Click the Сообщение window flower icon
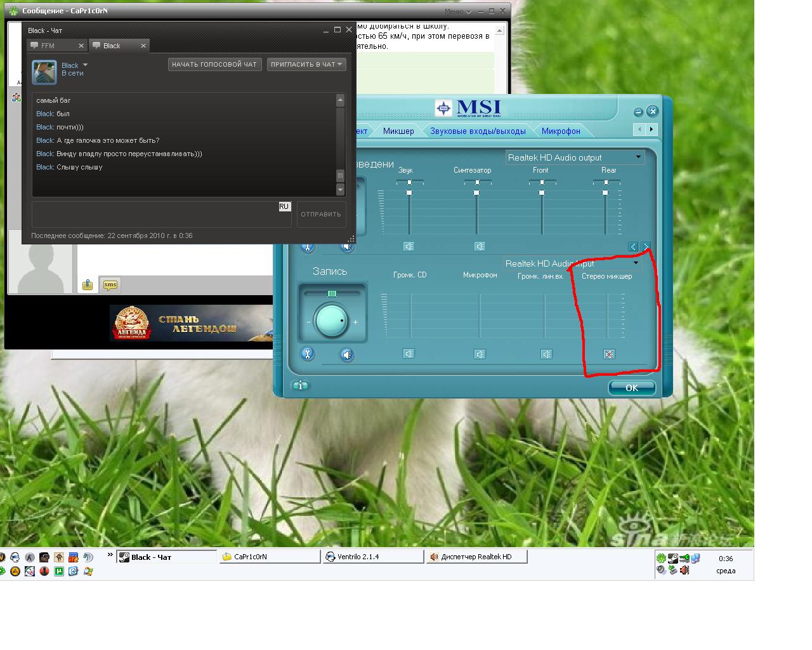 click(x=13, y=11)
